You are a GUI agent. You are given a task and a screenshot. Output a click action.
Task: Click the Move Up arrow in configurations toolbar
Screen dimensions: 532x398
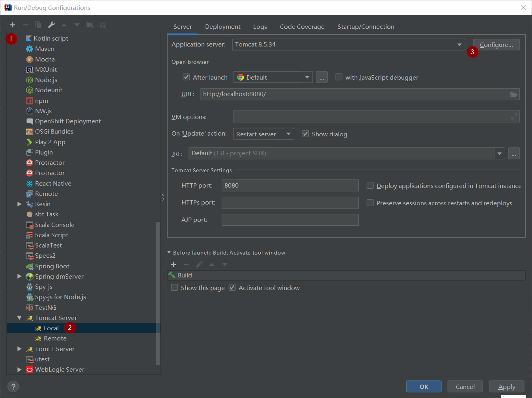[64, 25]
